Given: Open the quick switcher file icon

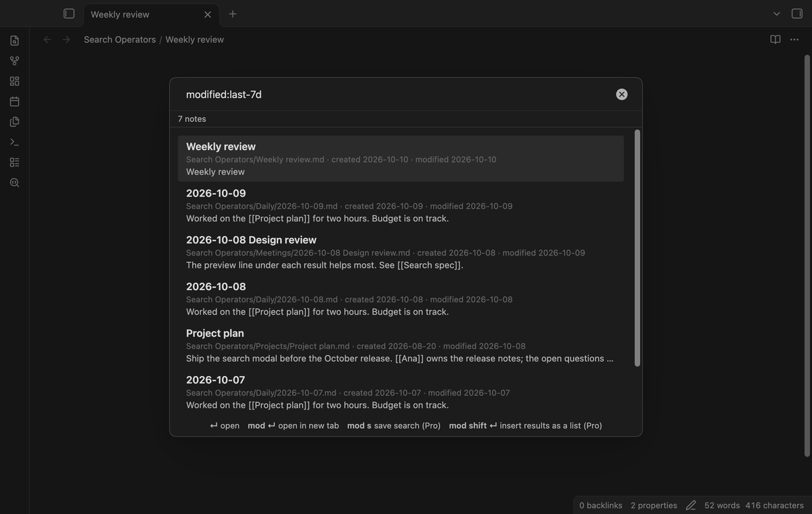Looking at the screenshot, I should point(15,41).
